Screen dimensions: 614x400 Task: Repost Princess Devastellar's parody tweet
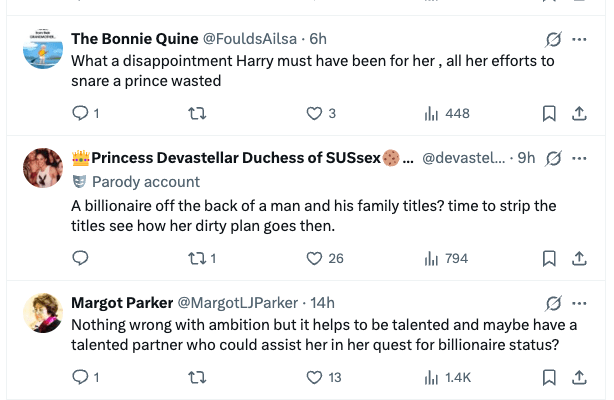[x=197, y=259]
